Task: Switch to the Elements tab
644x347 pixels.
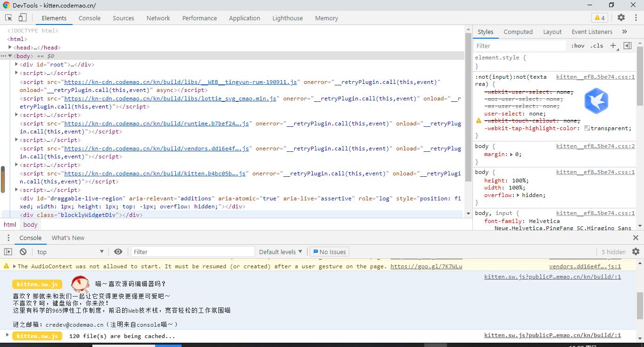Action: 54,18
